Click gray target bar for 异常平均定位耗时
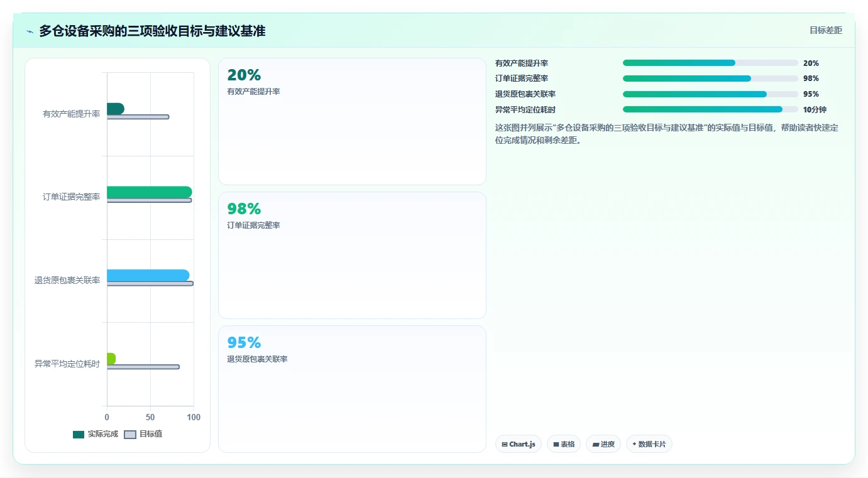Image resolution: width=868 pixels, height=478 pixels. click(x=143, y=367)
